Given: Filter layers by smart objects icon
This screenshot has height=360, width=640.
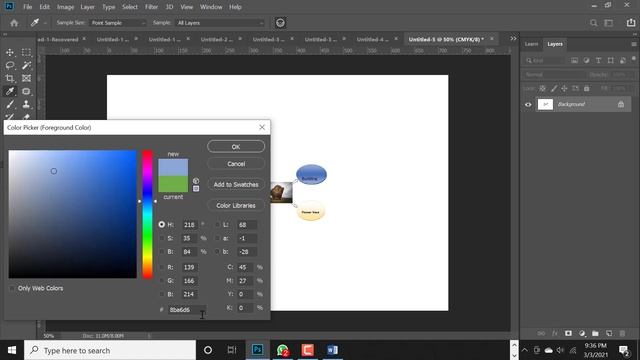Looking at the screenshot, I should coord(623,60).
